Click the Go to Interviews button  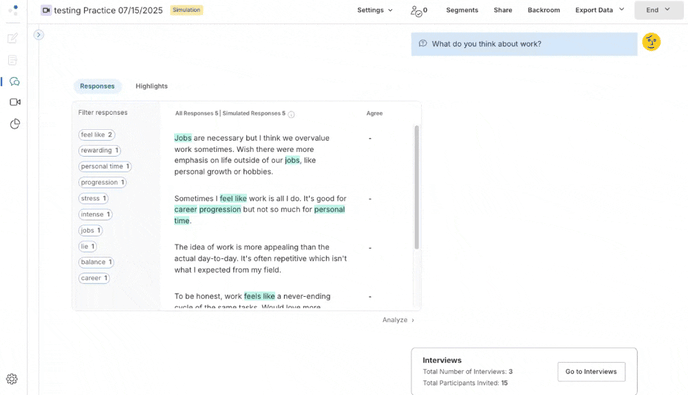[591, 371]
